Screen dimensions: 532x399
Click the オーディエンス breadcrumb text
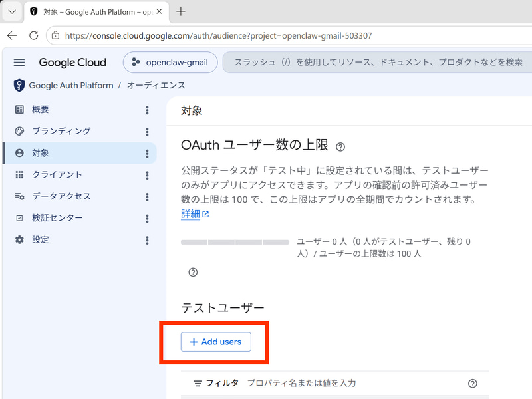tap(156, 86)
